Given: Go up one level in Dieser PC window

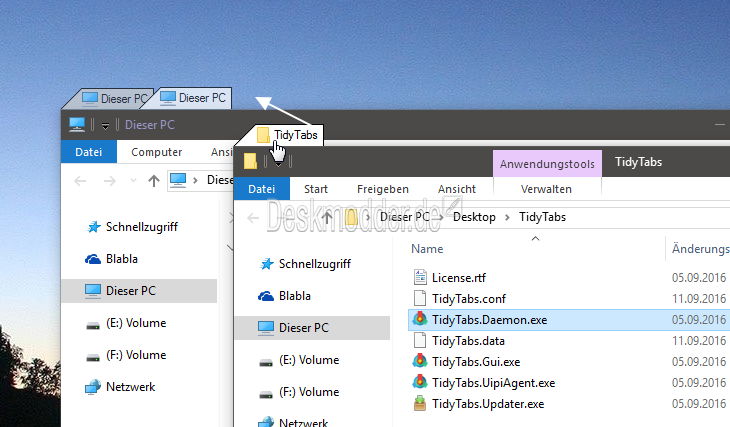Looking at the screenshot, I should [x=154, y=181].
